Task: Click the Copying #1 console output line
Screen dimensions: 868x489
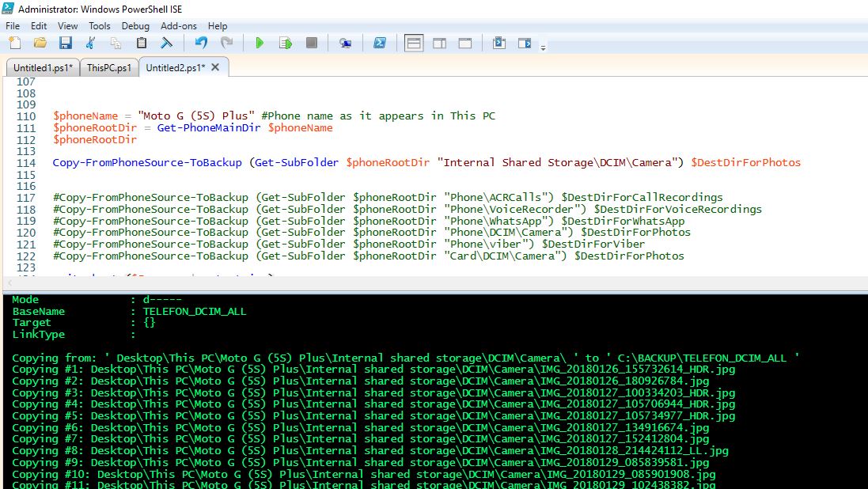Action: [x=373, y=370]
